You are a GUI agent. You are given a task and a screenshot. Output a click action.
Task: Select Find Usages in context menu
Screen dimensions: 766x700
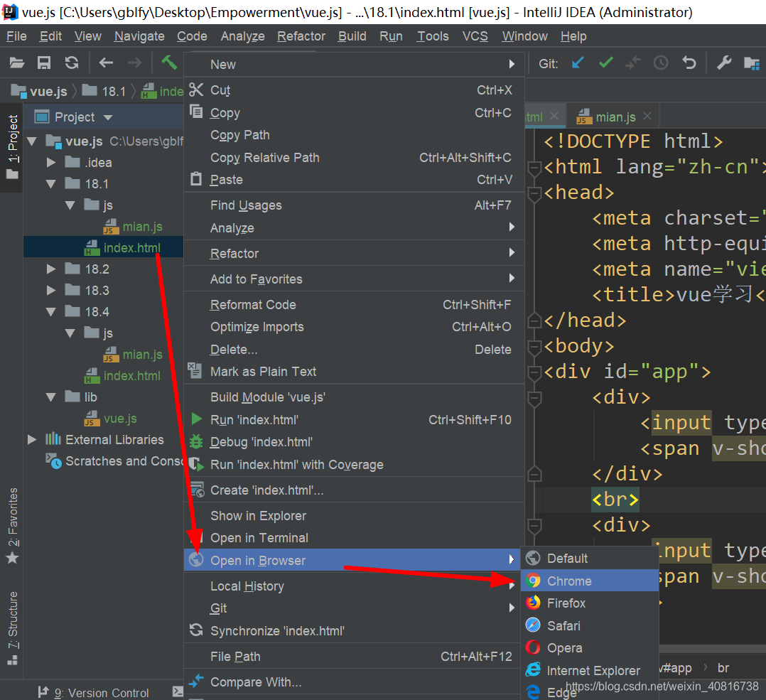[354, 205]
